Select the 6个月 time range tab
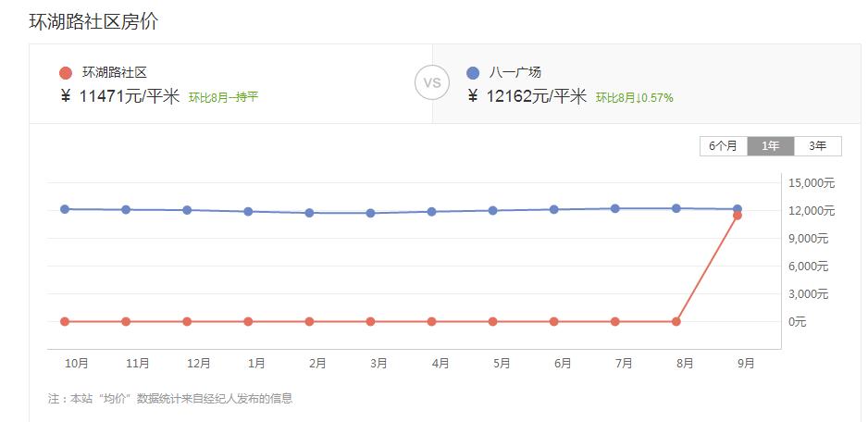 (724, 145)
